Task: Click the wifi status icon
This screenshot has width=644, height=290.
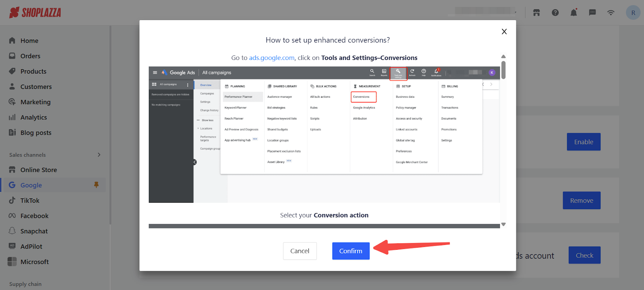Action: point(611,12)
